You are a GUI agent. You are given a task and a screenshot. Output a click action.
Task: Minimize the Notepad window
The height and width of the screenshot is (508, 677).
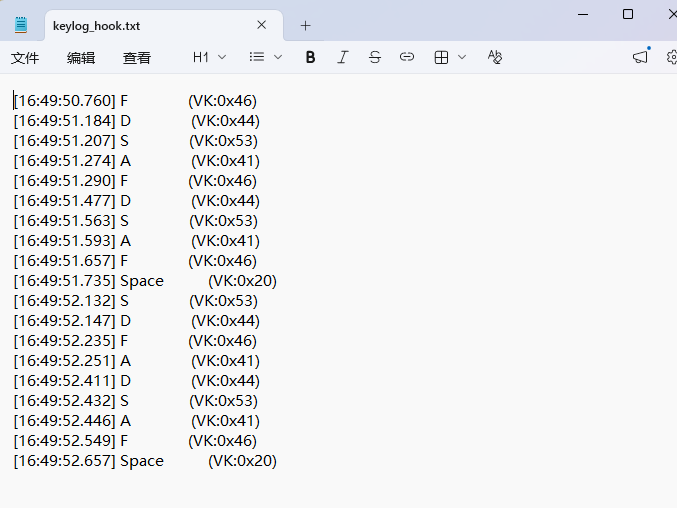(583, 14)
